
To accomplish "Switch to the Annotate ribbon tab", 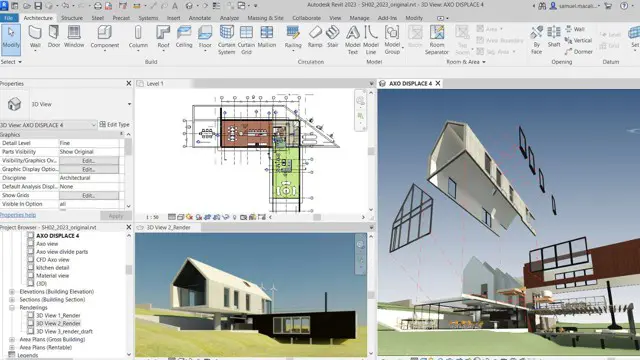I will 200,18.
